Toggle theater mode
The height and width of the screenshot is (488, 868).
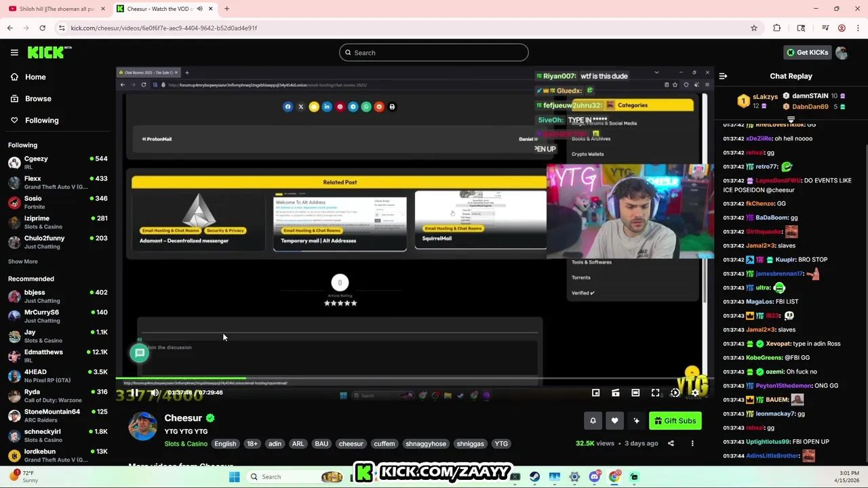[635, 392]
